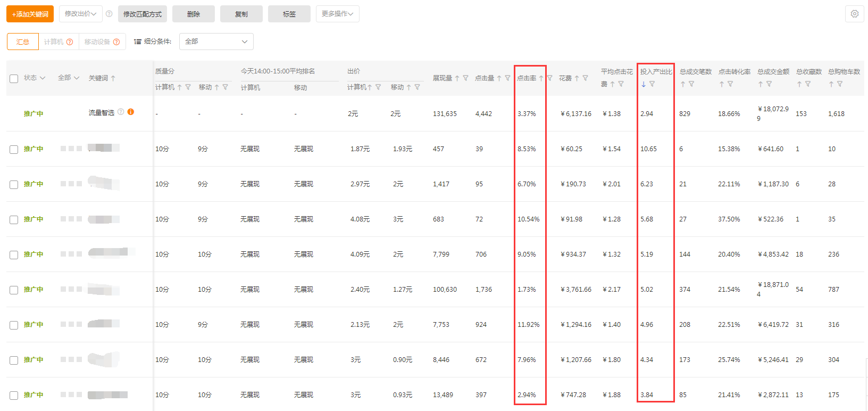This screenshot has width=868, height=411.
Task: Click the 修改匹配方式 button
Action: tap(143, 14)
